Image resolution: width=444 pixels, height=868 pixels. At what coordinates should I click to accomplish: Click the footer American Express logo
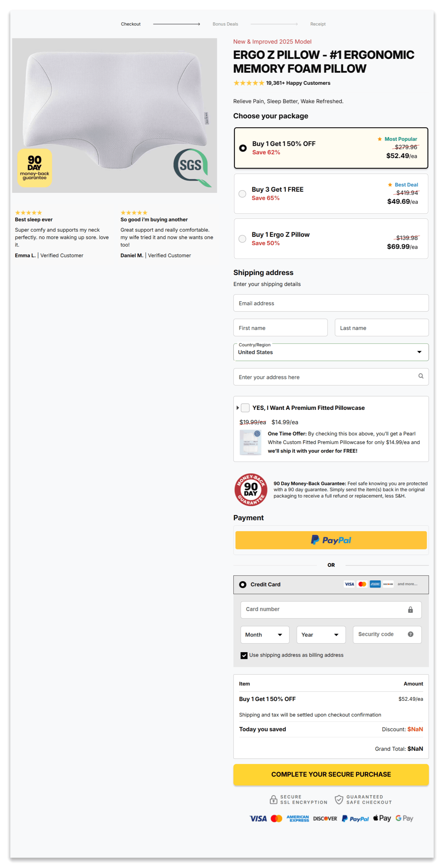click(x=297, y=819)
